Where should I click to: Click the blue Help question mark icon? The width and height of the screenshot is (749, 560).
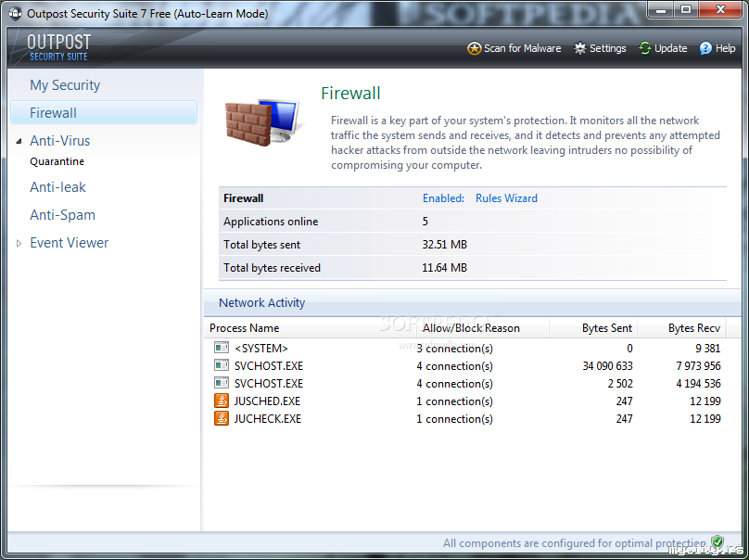705,48
